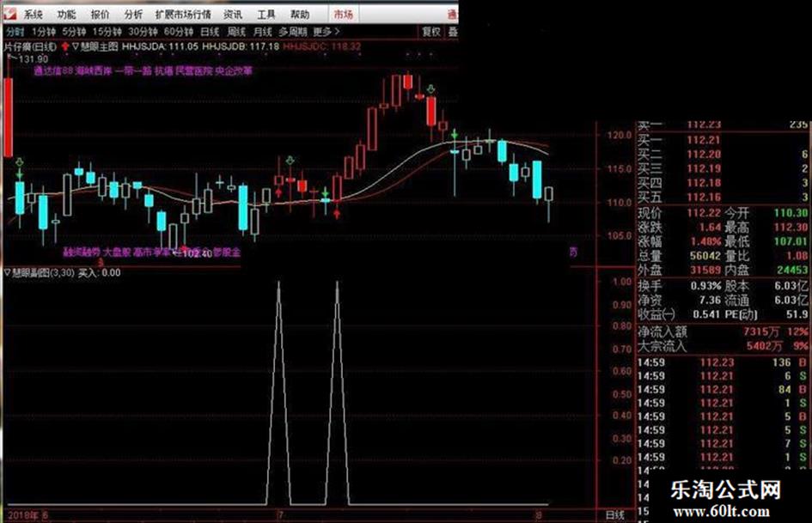Click the 买四 112.18 bid row
This screenshot has height=523, width=812.
click(x=723, y=183)
